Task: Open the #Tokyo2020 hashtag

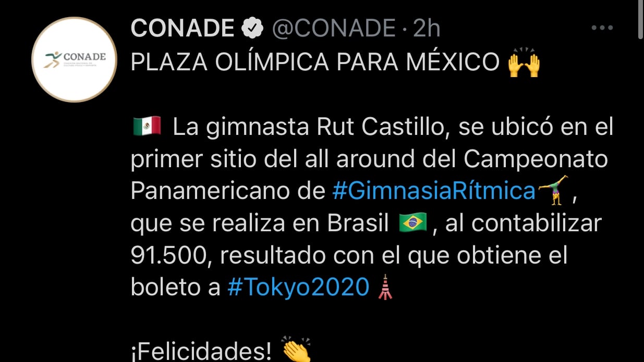Action: coord(298,288)
